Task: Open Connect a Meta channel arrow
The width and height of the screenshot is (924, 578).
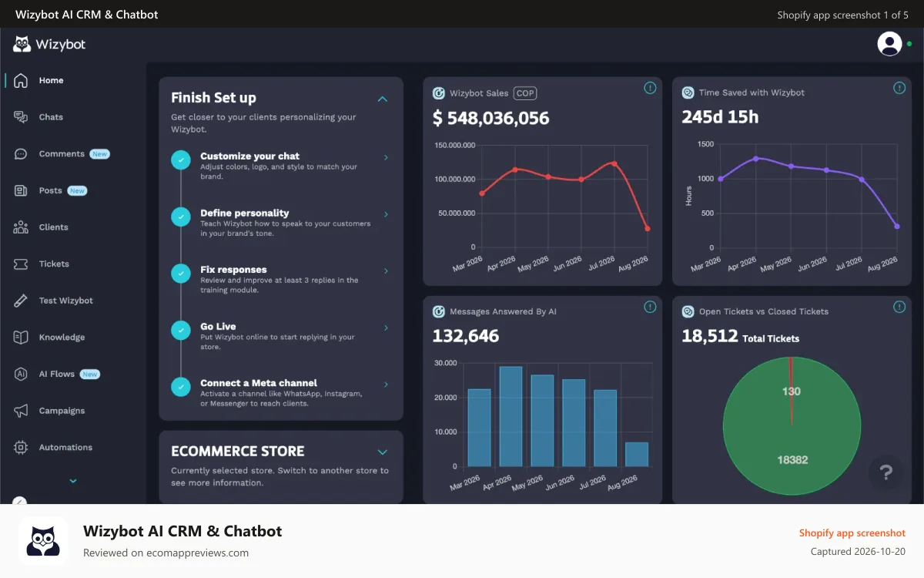Action: click(386, 385)
